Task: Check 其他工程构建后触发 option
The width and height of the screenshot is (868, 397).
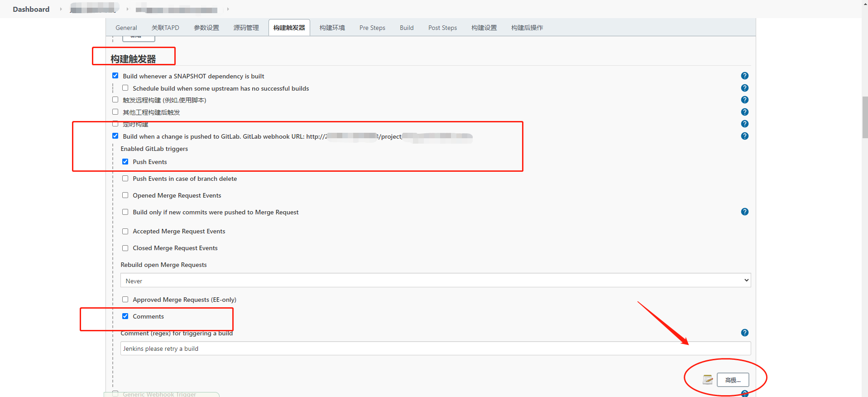Action: point(115,112)
